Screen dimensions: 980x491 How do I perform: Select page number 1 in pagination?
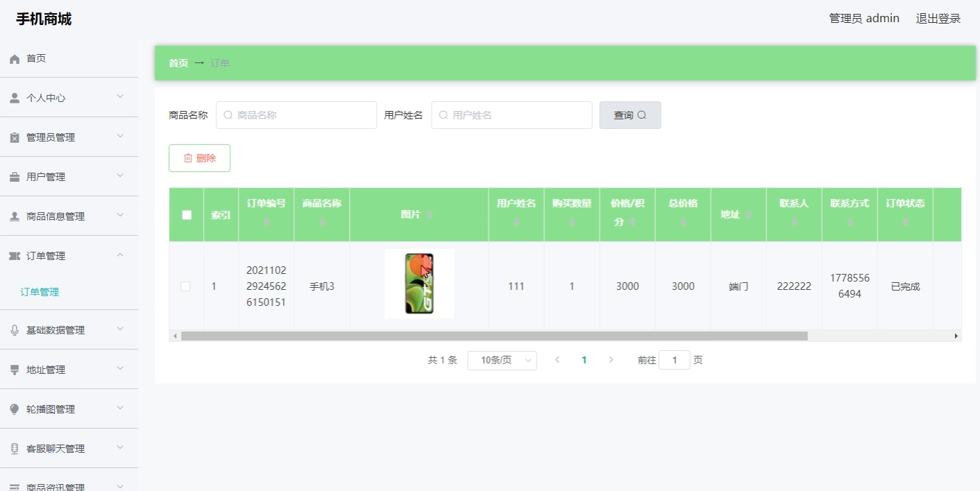[x=584, y=360]
